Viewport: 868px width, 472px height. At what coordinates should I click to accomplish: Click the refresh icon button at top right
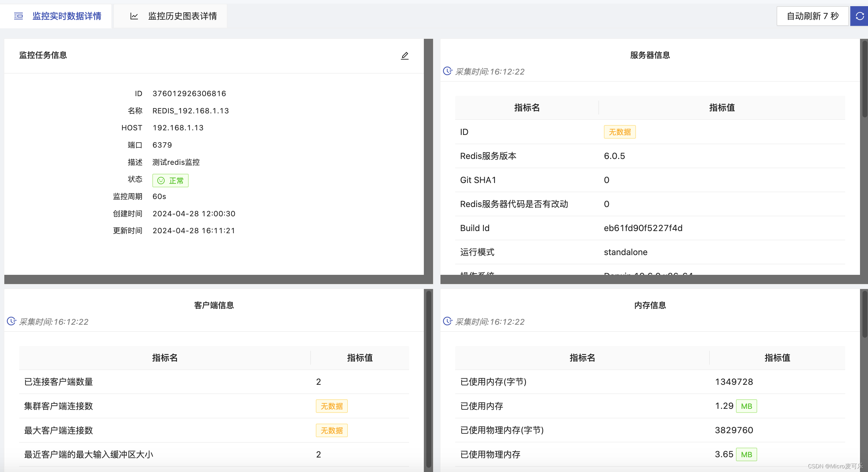pos(859,16)
